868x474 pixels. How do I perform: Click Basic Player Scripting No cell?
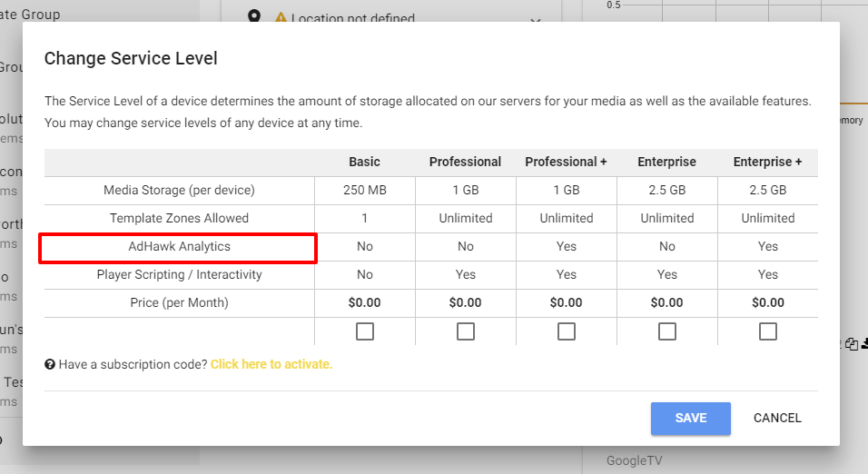[365, 274]
